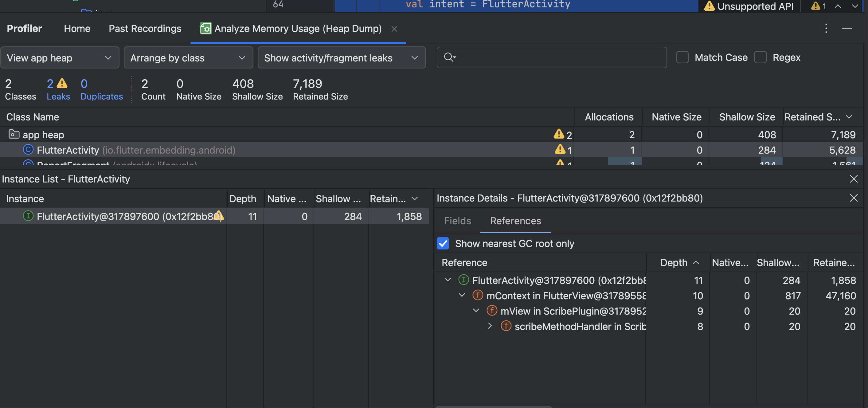Click the FlutterActivity class icon

tap(28, 150)
